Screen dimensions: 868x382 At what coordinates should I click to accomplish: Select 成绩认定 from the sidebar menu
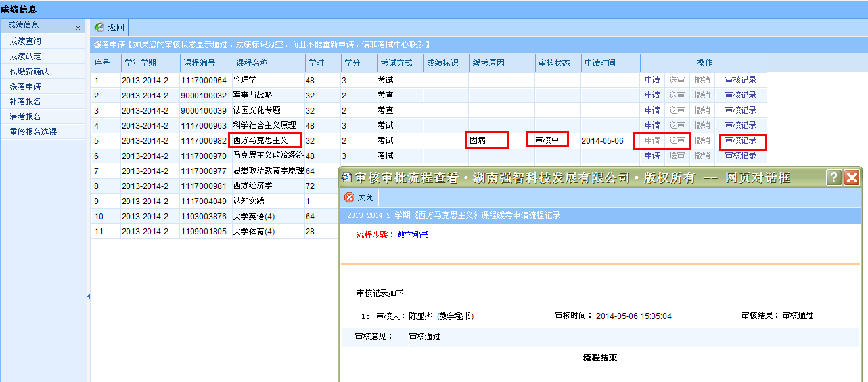[25, 56]
